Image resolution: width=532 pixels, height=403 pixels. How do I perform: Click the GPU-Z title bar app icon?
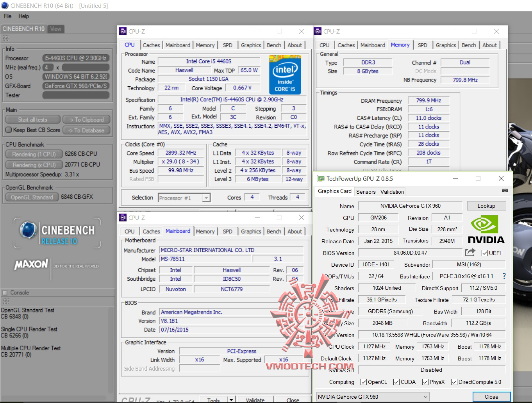[x=321, y=178]
